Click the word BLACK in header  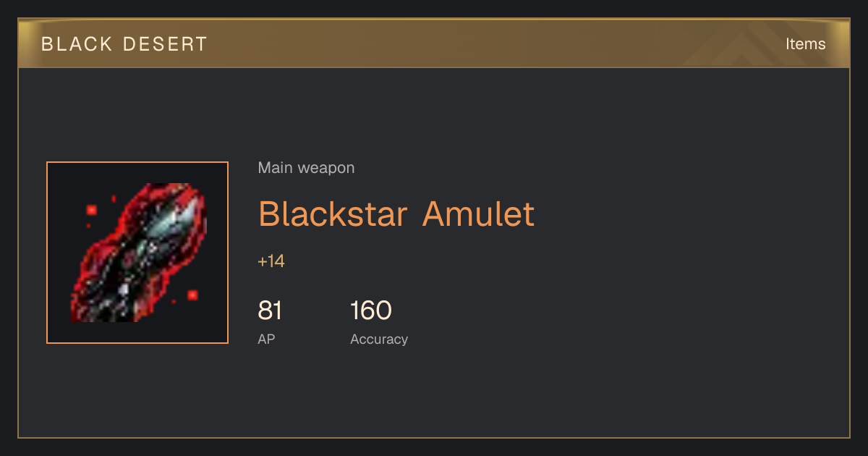77,44
